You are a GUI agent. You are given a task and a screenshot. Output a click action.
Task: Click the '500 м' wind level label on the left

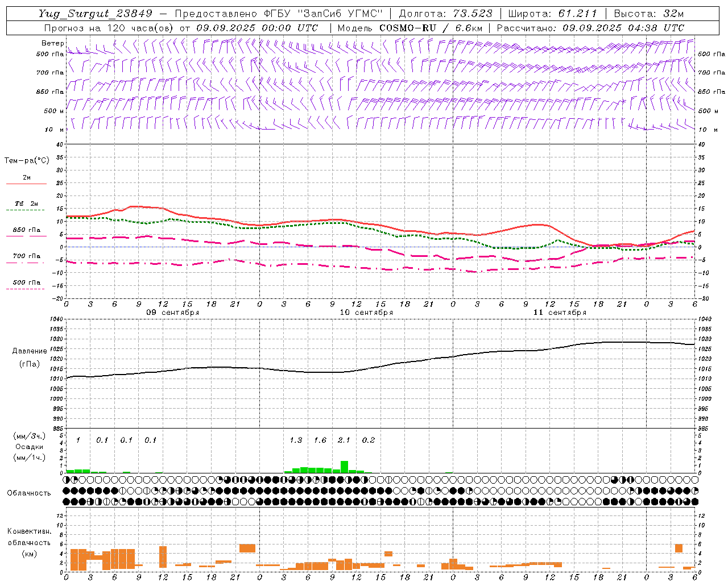click(x=55, y=111)
